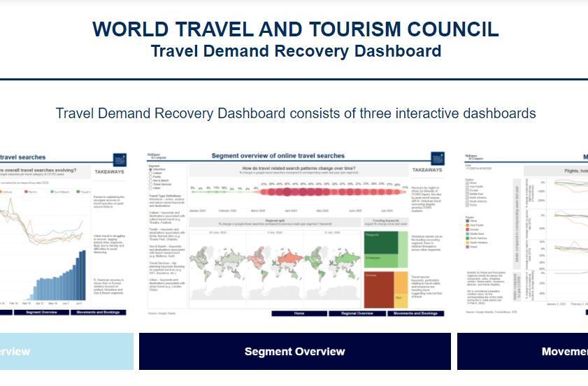Click TAKEAWAYS heading in left thumbnail
This screenshot has height=386, width=588.
(109, 171)
